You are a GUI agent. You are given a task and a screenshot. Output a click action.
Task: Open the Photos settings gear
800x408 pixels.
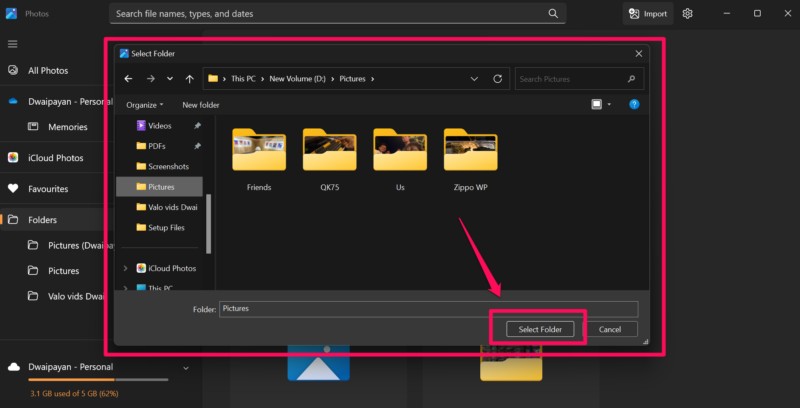click(x=687, y=13)
